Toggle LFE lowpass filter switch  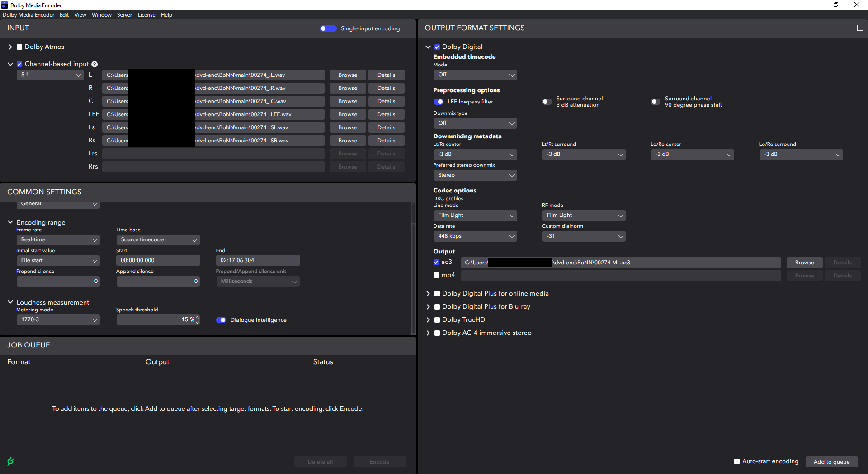point(439,102)
